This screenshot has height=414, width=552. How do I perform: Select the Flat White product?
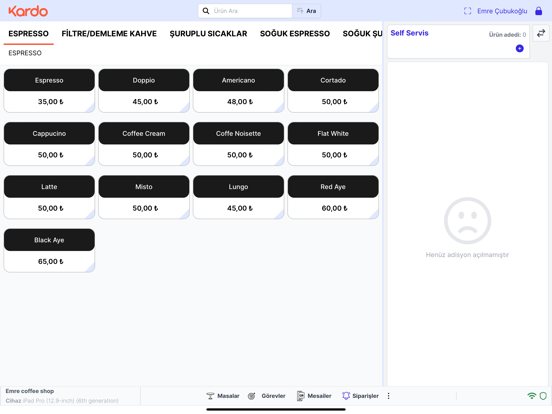click(333, 144)
